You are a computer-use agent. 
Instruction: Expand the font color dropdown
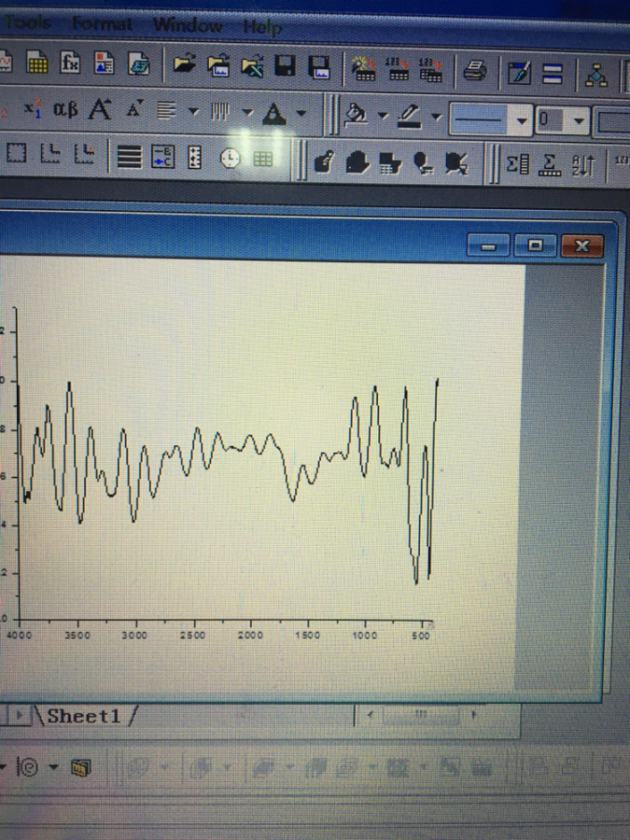click(301, 114)
